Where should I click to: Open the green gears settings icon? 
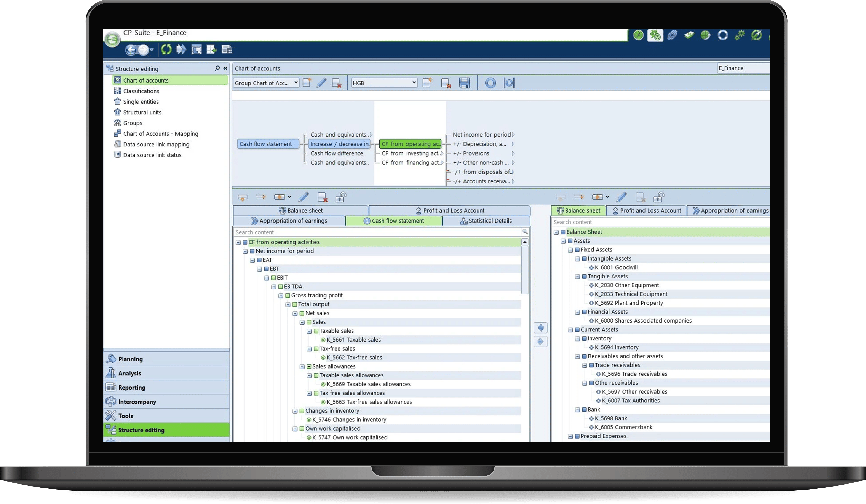tap(740, 35)
